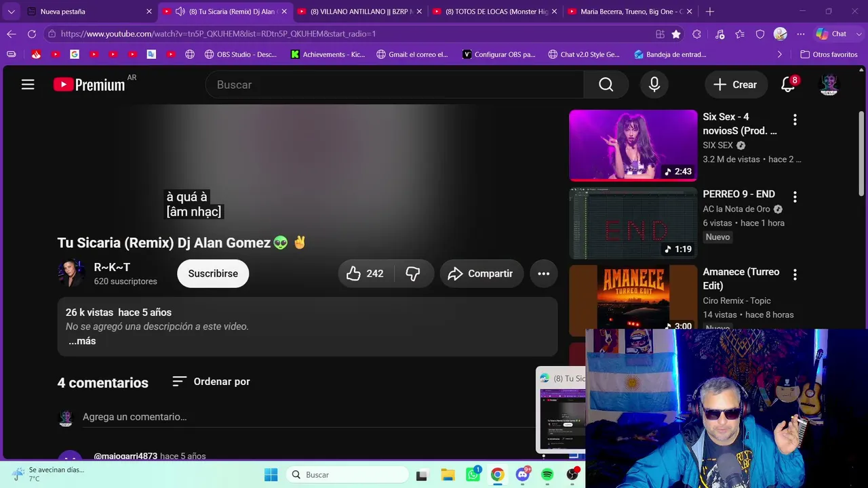Open YouTube notifications bell
Image resolution: width=868 pixels, height=488 pixels.
click(788, 85)
